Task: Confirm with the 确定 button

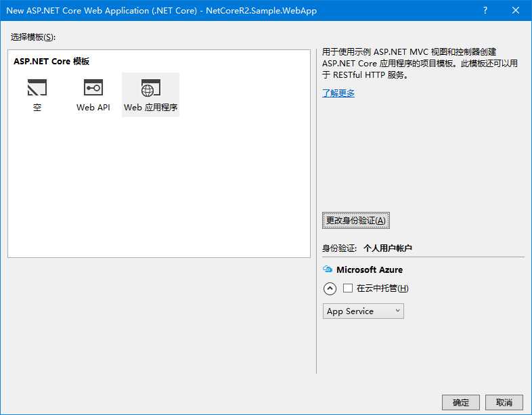Action: (x=461, y=402)
